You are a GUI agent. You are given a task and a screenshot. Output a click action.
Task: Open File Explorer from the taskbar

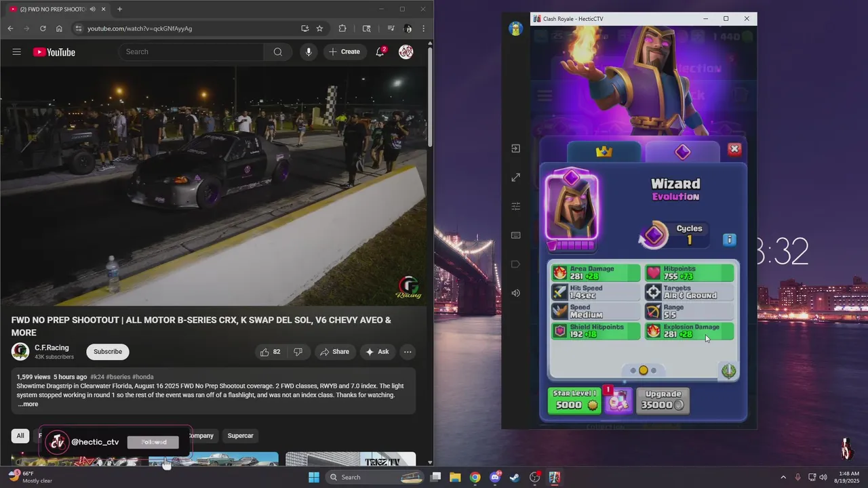[455, 477]
